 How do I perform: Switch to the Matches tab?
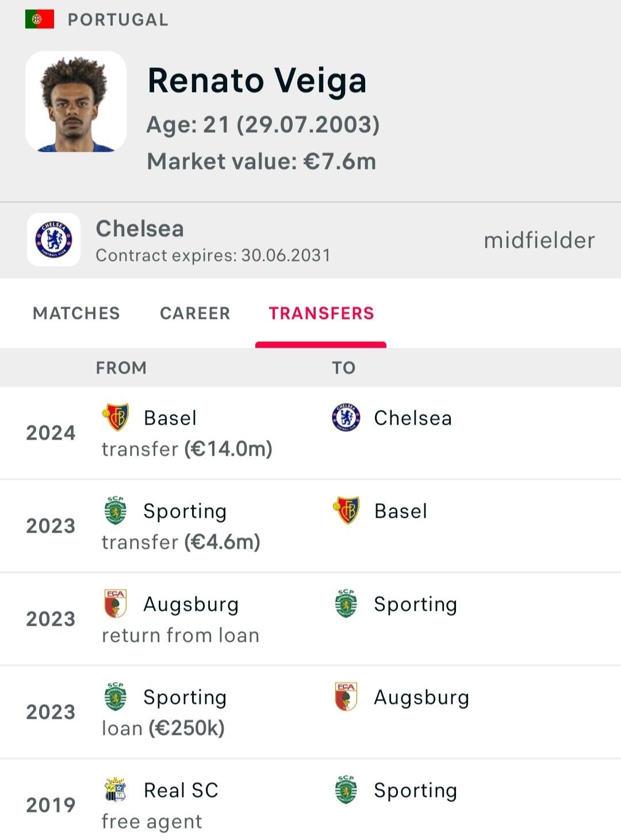tap(76, 313)
